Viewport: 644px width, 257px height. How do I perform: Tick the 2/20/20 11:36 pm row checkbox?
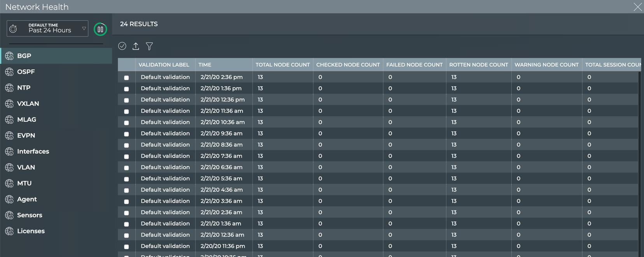coord(126,247)
